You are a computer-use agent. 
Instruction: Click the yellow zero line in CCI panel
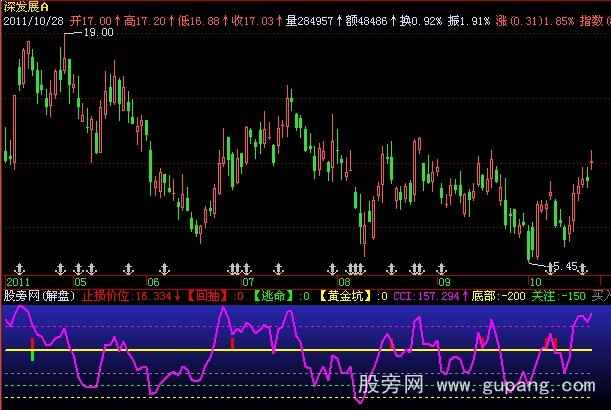click(x=298, y=350)
